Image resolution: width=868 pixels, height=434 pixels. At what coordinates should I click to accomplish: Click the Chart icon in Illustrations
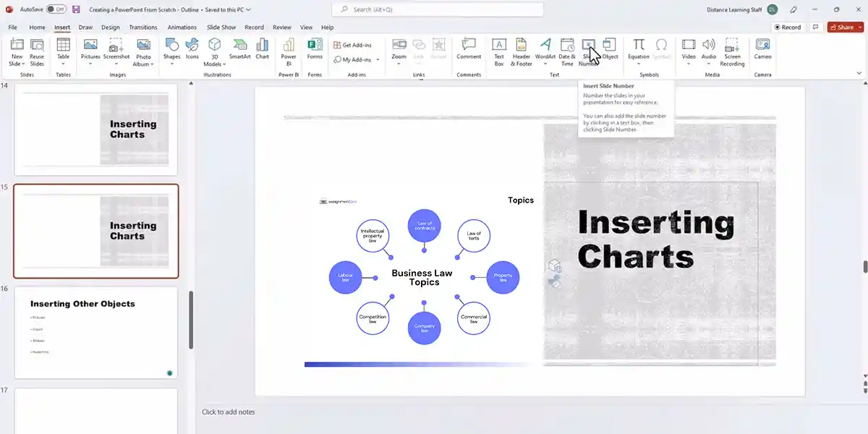(x=262, y=49)
